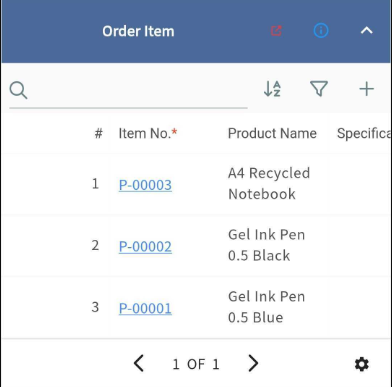The width and height of the screenshot is (392, 387).
Task: Open item link P-00003
Action: [145, 185]
